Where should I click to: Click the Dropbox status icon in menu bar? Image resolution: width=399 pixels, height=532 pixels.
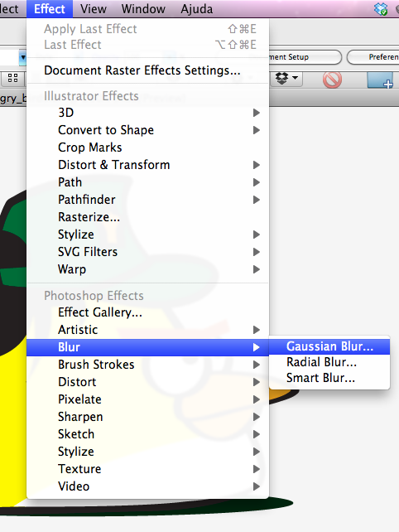pos(381,9)
